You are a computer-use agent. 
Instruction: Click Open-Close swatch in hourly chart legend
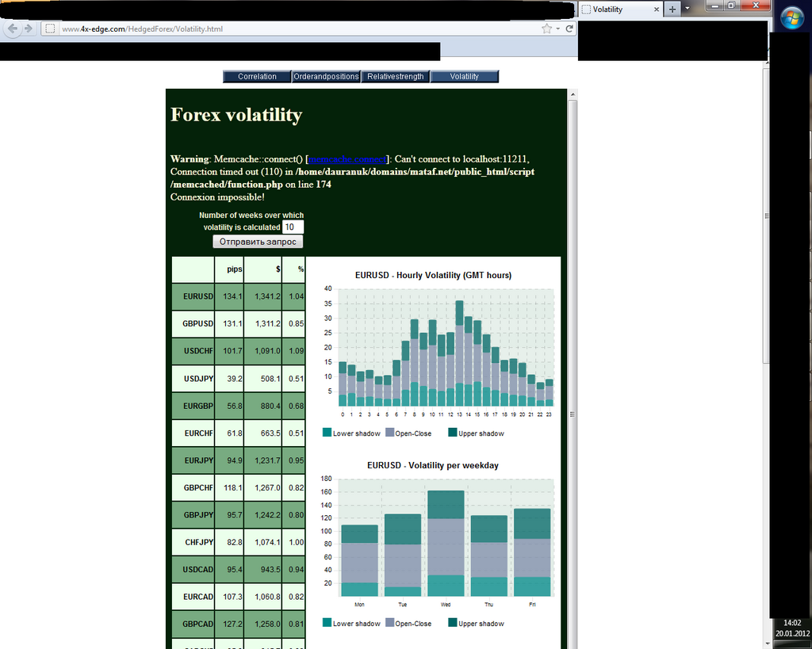pyautogui.click(x=390, y=433)
